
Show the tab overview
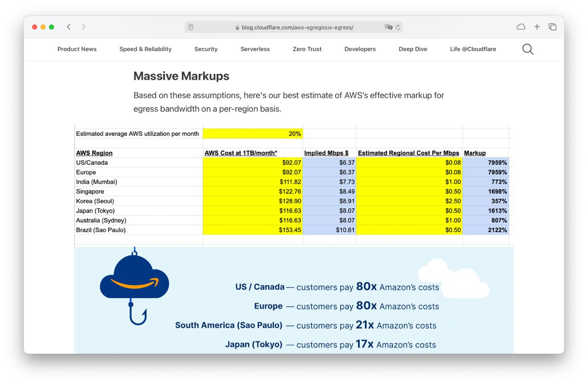(x=553, y=27)
